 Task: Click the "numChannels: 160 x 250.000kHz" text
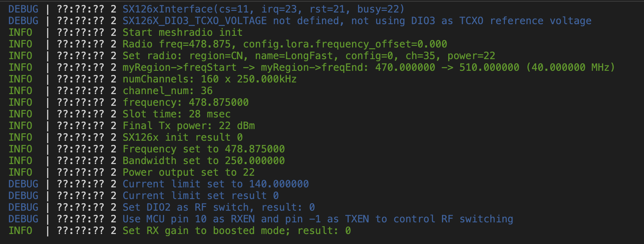pos(210,79)
